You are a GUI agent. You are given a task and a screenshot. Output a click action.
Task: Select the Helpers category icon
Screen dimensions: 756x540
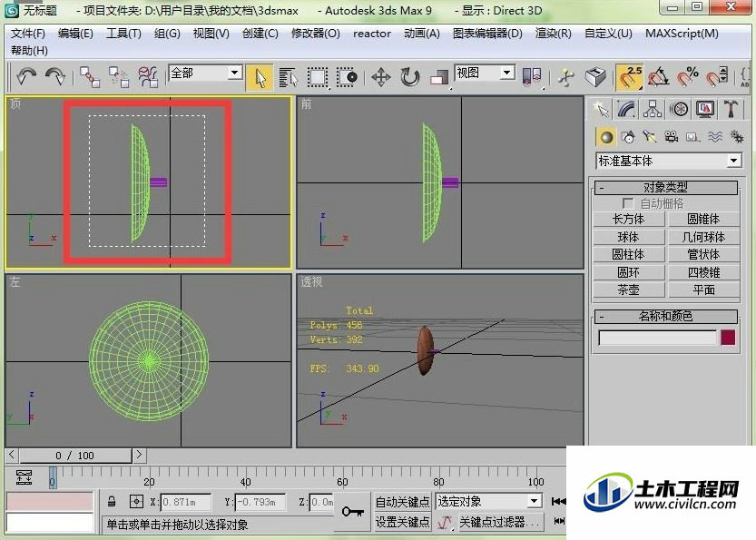(x=693, y=137)
